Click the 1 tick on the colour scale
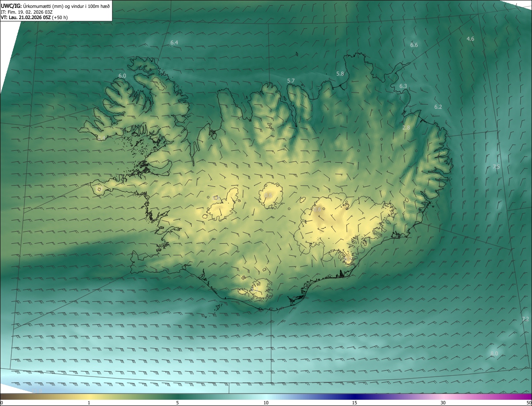Screen dimensions: 532x406 click(89, 403)
